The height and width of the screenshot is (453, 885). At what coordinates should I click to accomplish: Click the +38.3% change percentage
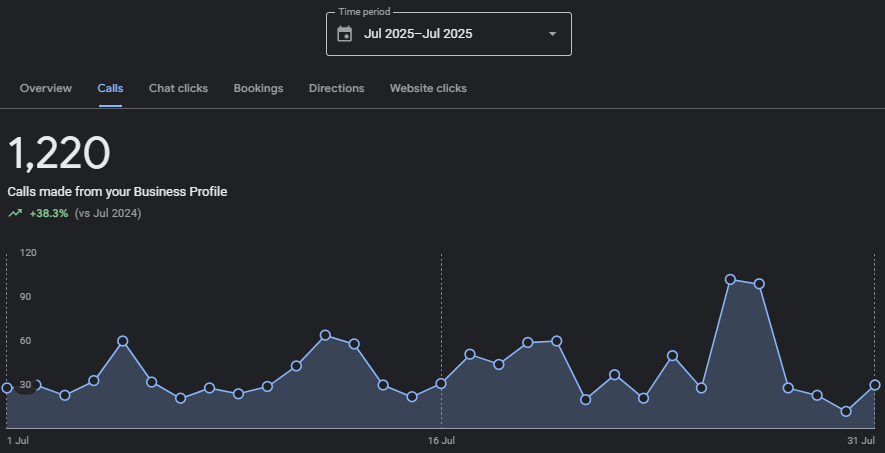click(x=49, y=213)
